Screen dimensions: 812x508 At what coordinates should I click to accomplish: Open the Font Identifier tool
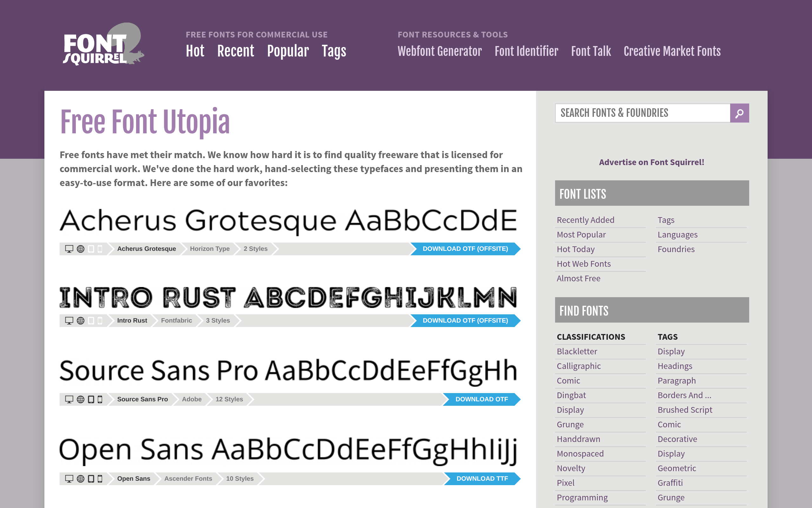click(x=526, y=51)
